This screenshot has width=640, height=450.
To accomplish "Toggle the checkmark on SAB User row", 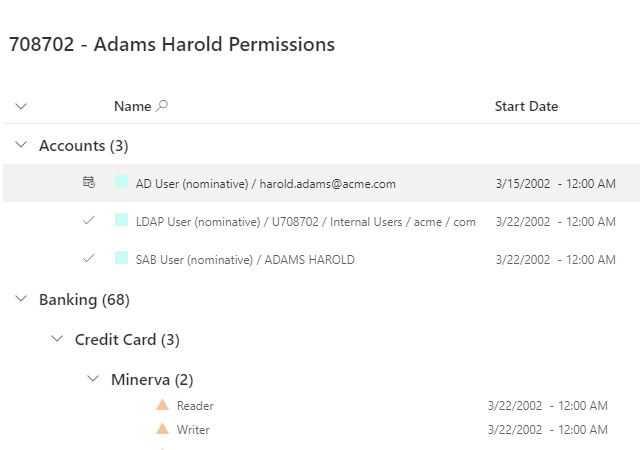I will click(x=89, y=259).
